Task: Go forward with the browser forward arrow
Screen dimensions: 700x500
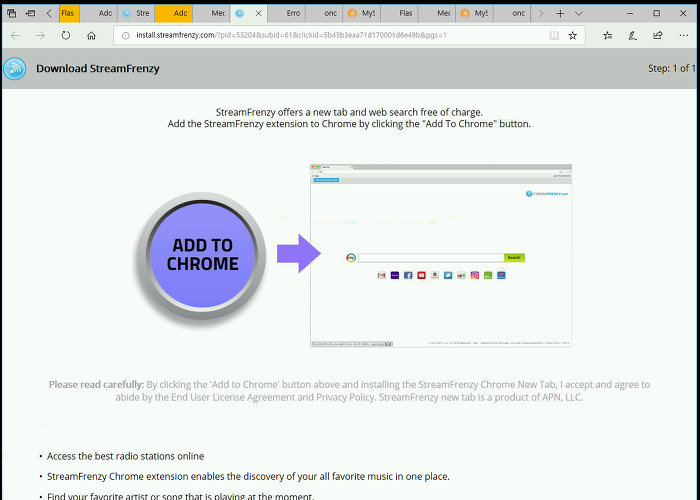Action: click(41, 36)
